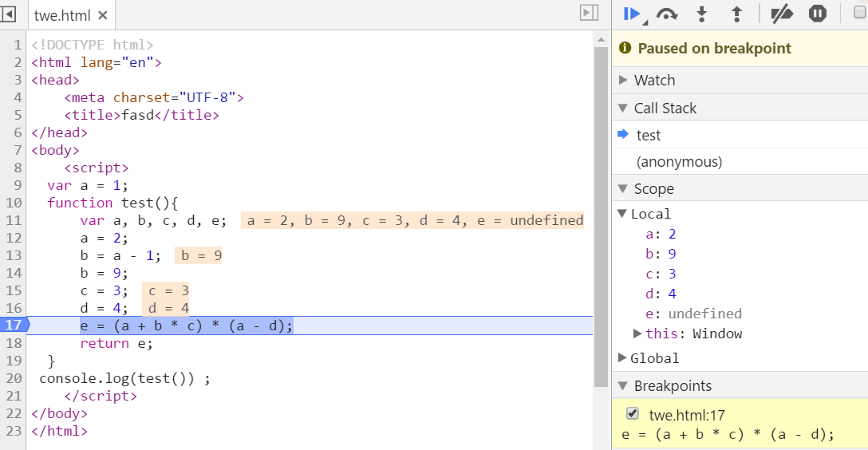Image resolution: width=868 pixels, height=450 pixels.
Task: Click line number 17 breakpoint marker
Action: point(14,325)
